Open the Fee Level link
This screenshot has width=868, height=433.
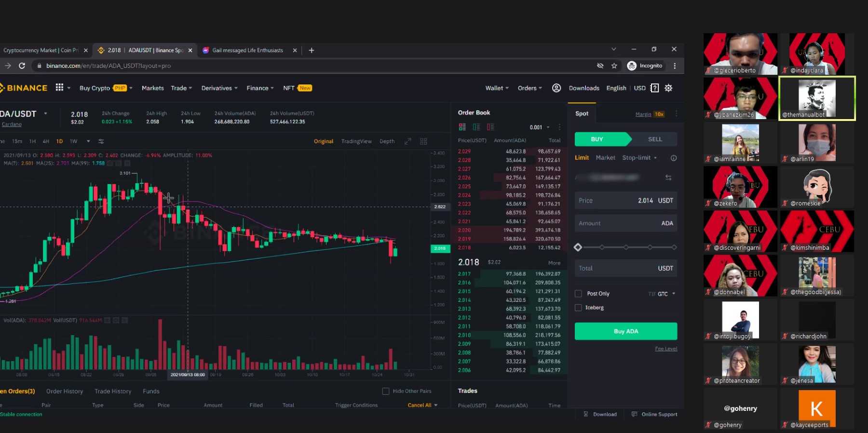click(x=666, y=349)
